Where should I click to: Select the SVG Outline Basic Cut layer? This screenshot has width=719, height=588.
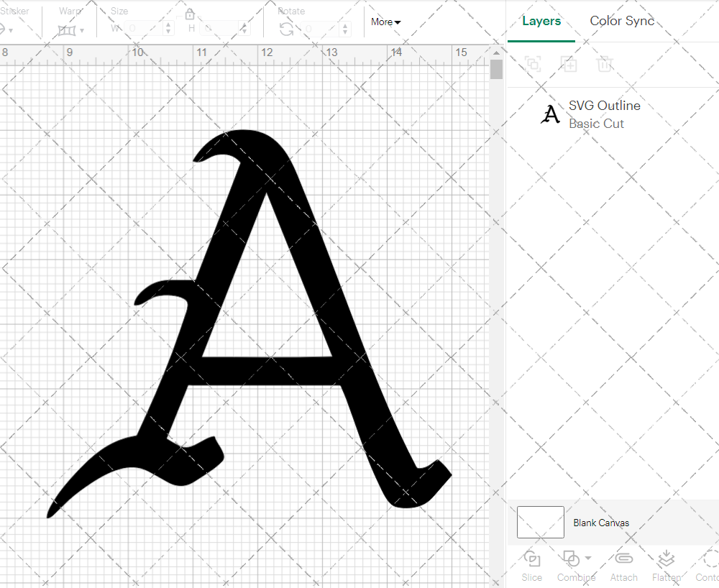604,114
